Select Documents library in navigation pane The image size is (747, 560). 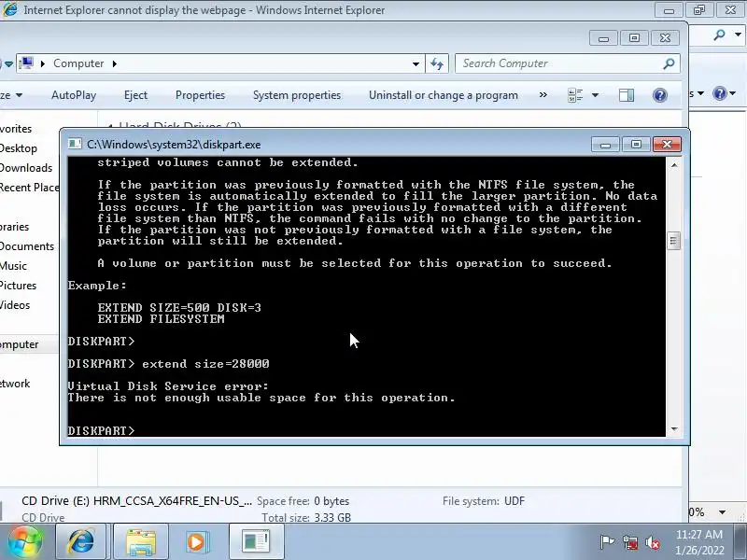(27, 246)
